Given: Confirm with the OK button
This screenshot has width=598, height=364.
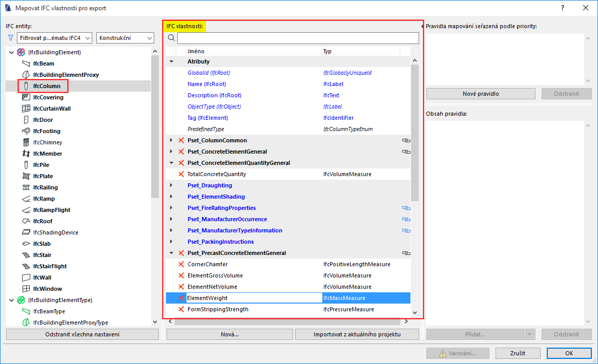Looking at the screenshot, I should (x=569, y=353).
